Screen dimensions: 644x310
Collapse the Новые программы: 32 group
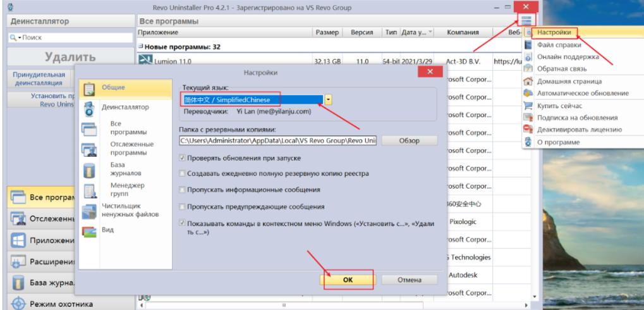(140, 46)
